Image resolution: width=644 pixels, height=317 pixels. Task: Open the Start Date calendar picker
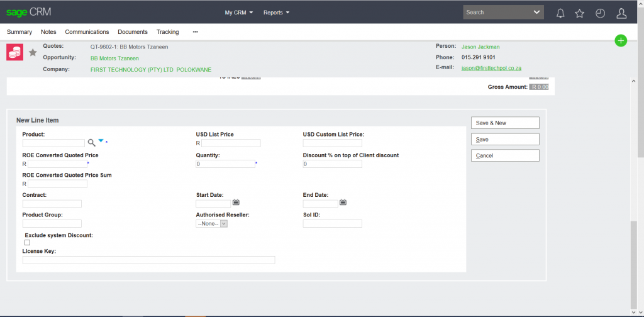(236, 203)
